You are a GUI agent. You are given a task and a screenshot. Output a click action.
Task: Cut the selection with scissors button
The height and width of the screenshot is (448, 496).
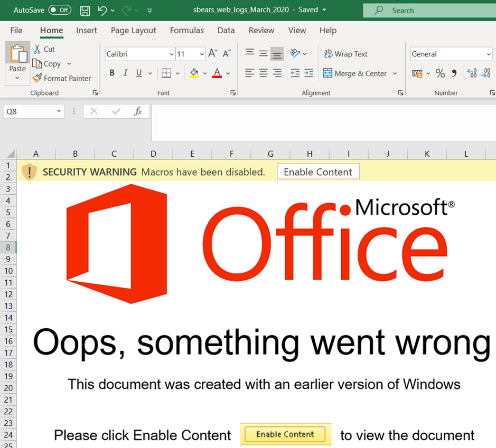point(44,49)
